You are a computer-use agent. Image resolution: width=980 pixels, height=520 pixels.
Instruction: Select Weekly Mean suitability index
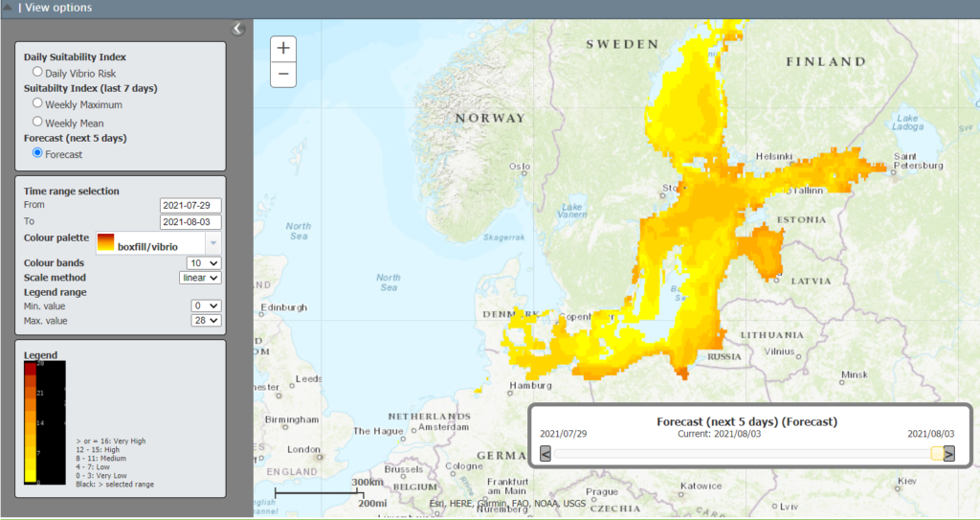tap(37, 122)
